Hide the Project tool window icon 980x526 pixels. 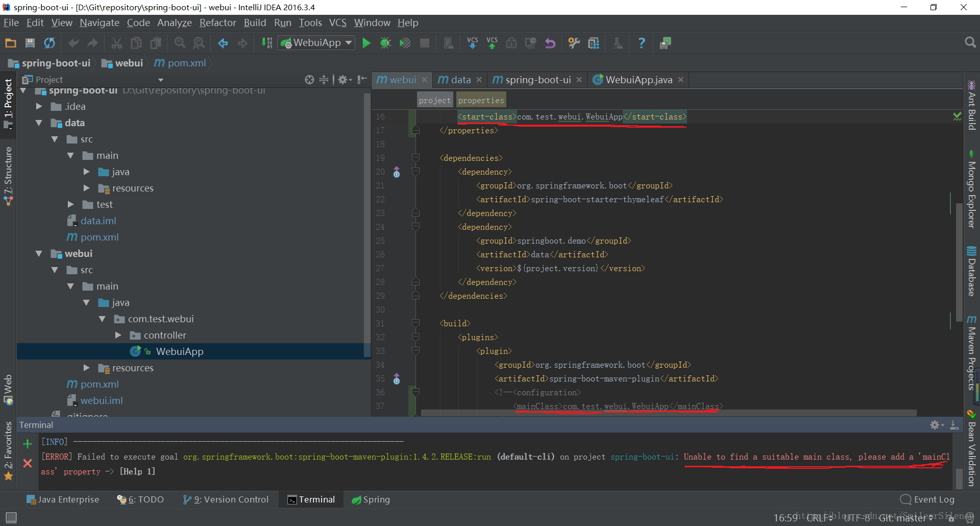pos(362,80)
